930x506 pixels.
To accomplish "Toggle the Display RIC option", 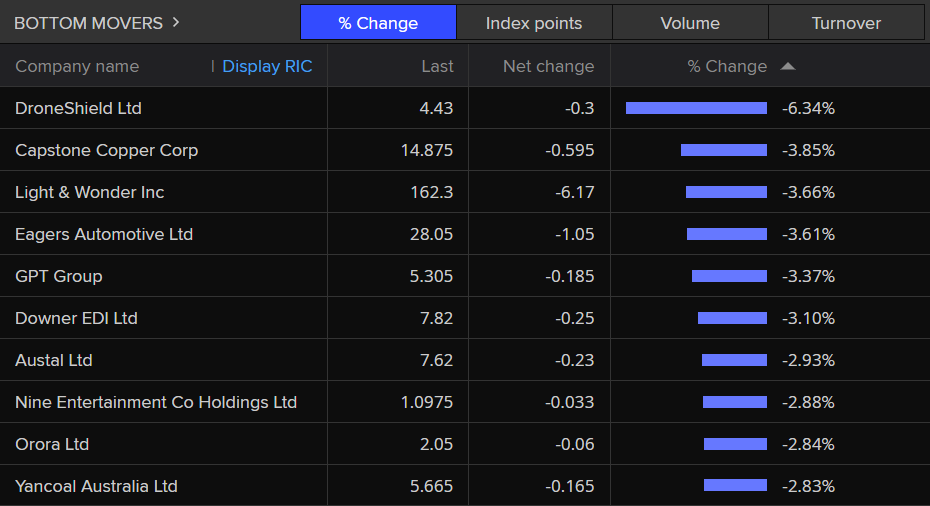I will [267, 67].
